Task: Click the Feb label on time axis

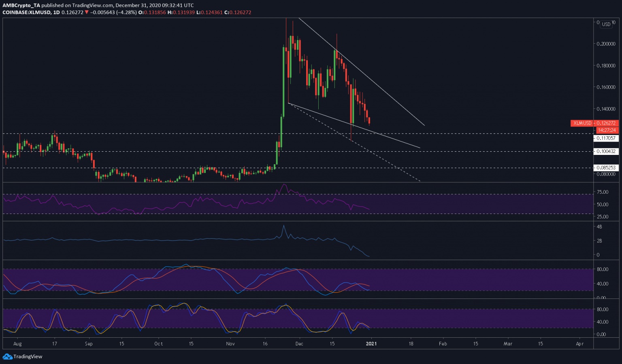Action: (x=443, y=344)
